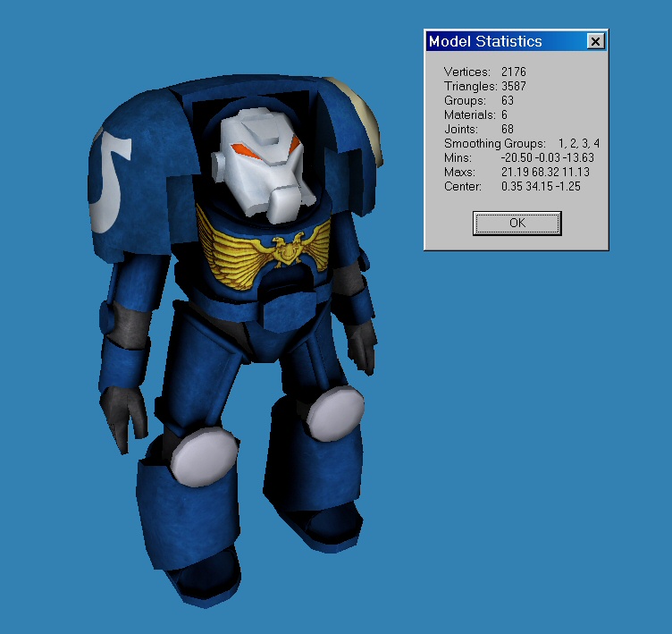Image resolution: width=672 pixels, height=634 pixels.
Task: Select the center value 0.35 34.15 -1.25
Action: click(541, 187)
